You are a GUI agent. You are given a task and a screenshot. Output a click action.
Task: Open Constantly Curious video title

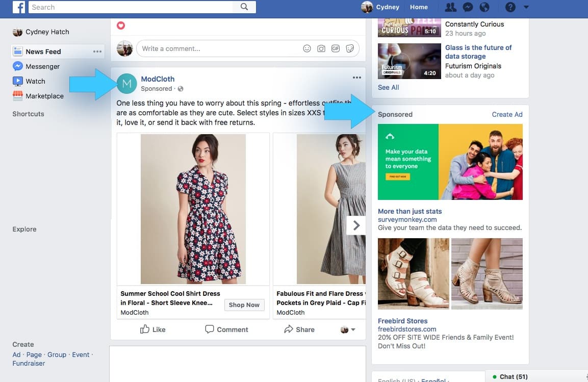pyautogui.click(x=474, y=24)
